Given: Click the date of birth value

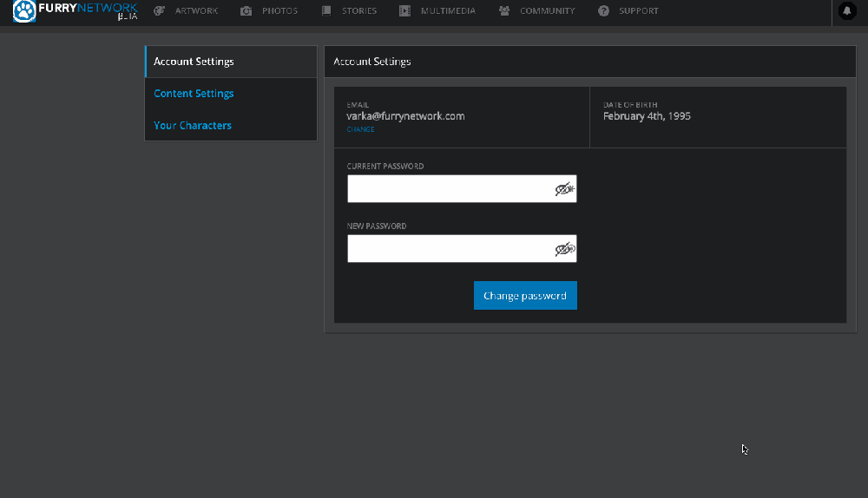Looking at the screenshot, I should coord(647,116).
